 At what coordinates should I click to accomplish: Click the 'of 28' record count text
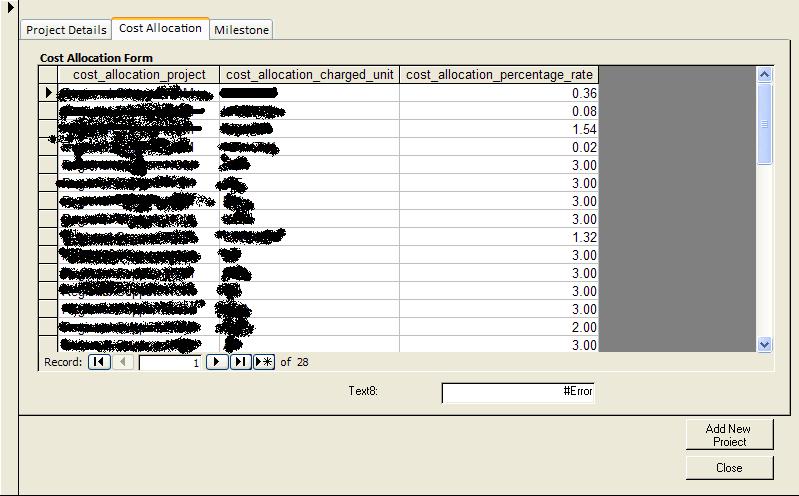(295, 362)
